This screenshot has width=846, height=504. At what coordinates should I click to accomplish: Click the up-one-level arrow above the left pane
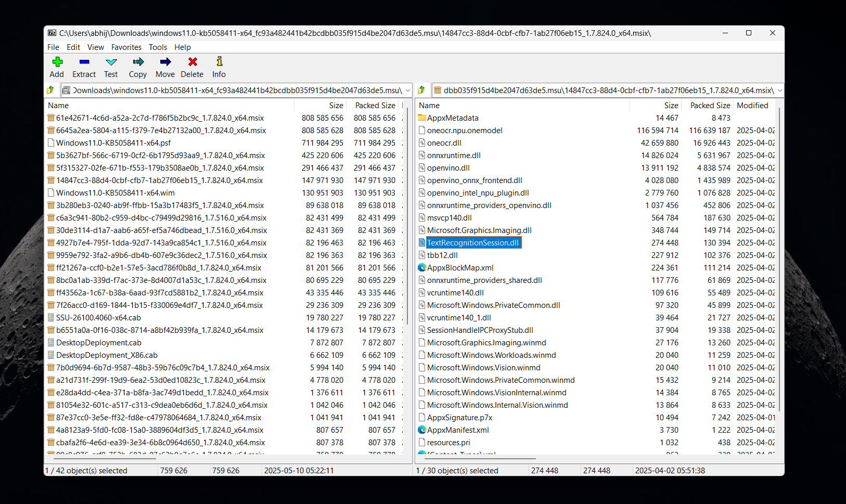[x=50, y=89]
